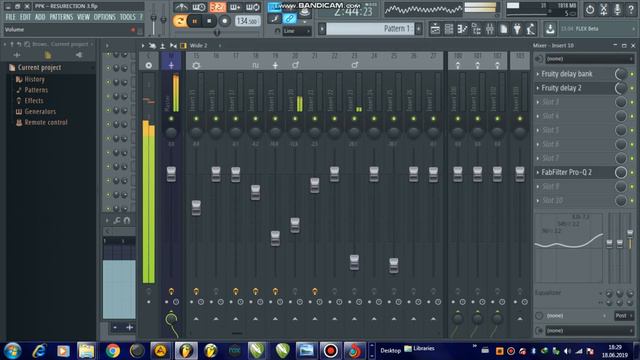Open the plugin picker funnel icon
640x360 pixels.
[x=517, y=29]
